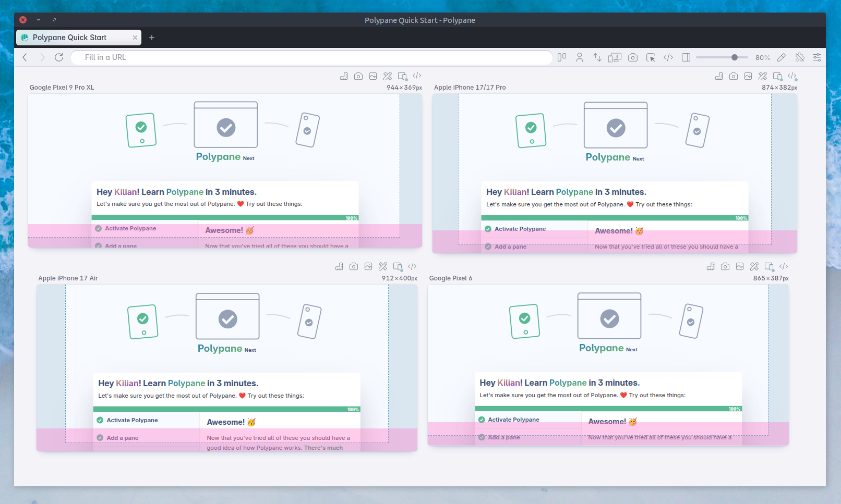Click the Google Pixel 6 device name
The height and width of the screenshot is (504, 841).
(451, 278)
